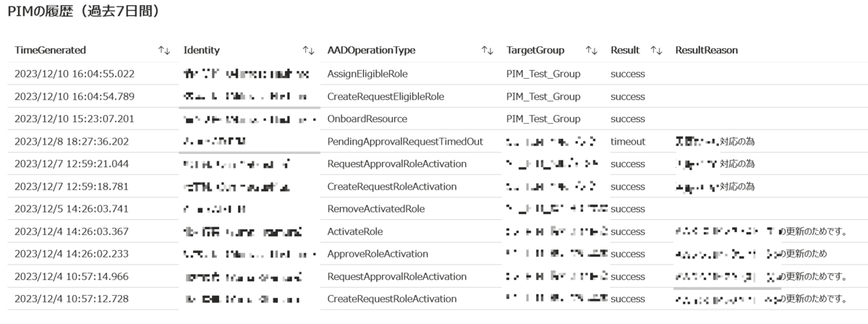Sort by TimeGenerated column arrows
The width and height of the screenshot is (868, 324).
coord(164,50)
